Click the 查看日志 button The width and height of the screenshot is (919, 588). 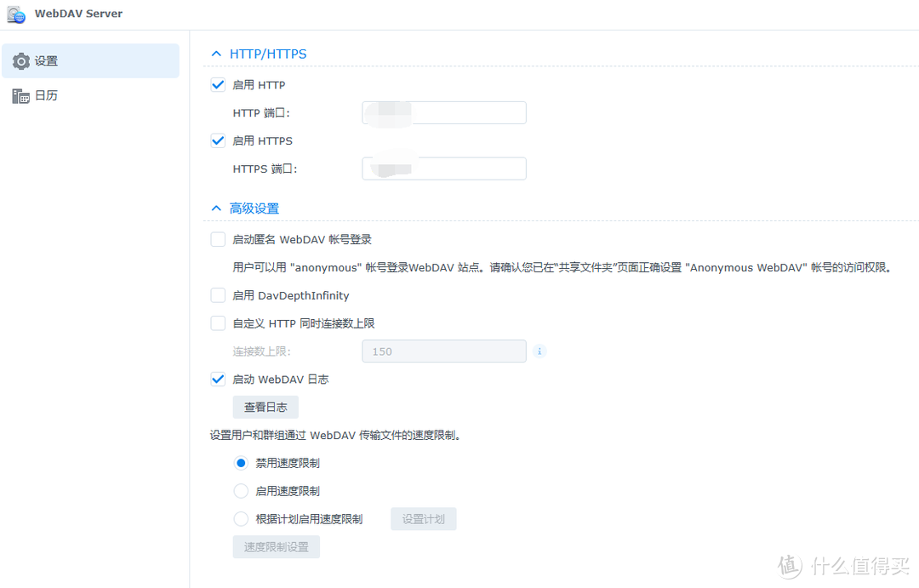pyautogui.click(x=265, y=407)
